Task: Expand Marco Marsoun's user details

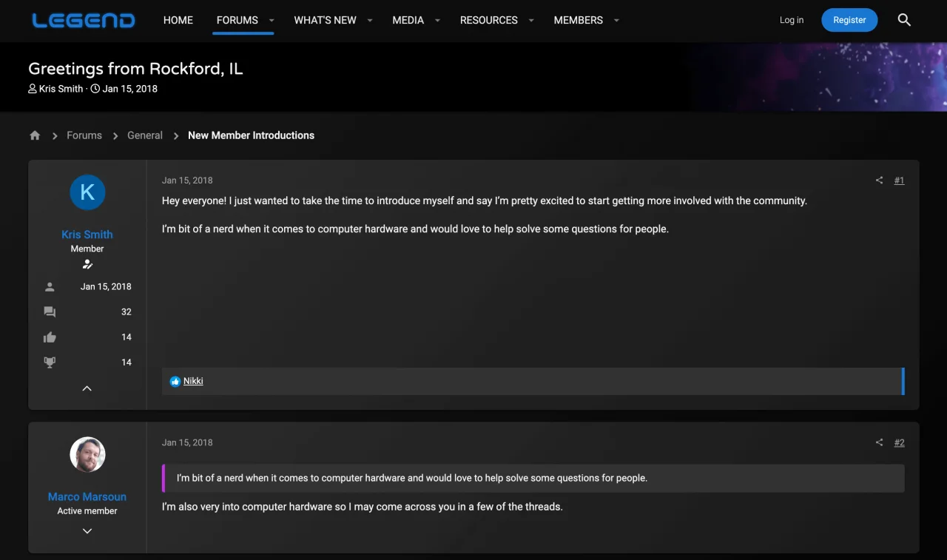Action: (x=87, y=530)
